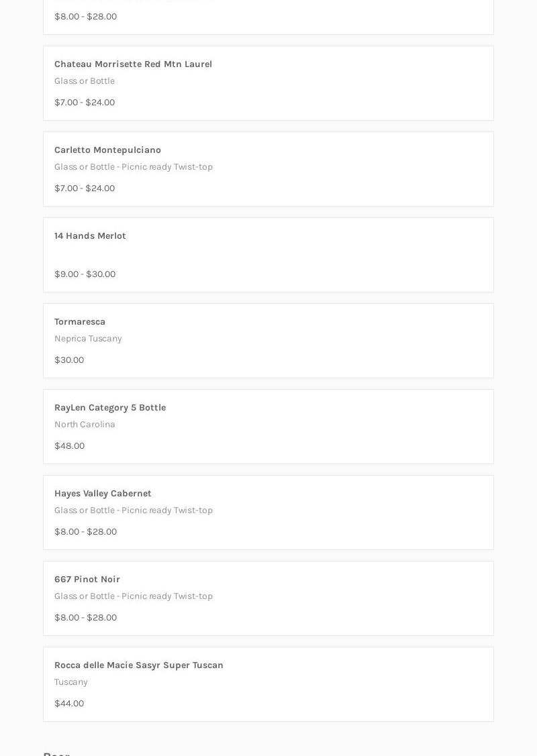Click the $30.00 price under Tormaresca
537x756 pixels.
click(69, 360)
